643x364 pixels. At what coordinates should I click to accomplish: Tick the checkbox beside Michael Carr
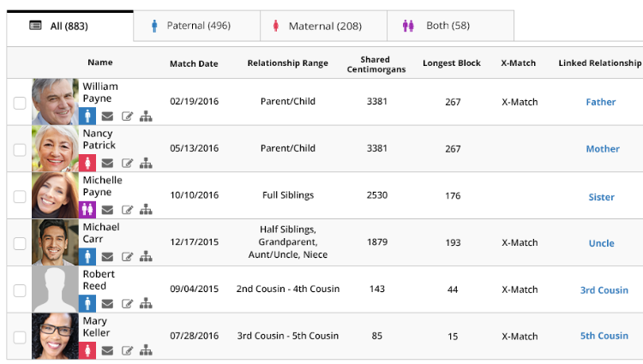20,243
